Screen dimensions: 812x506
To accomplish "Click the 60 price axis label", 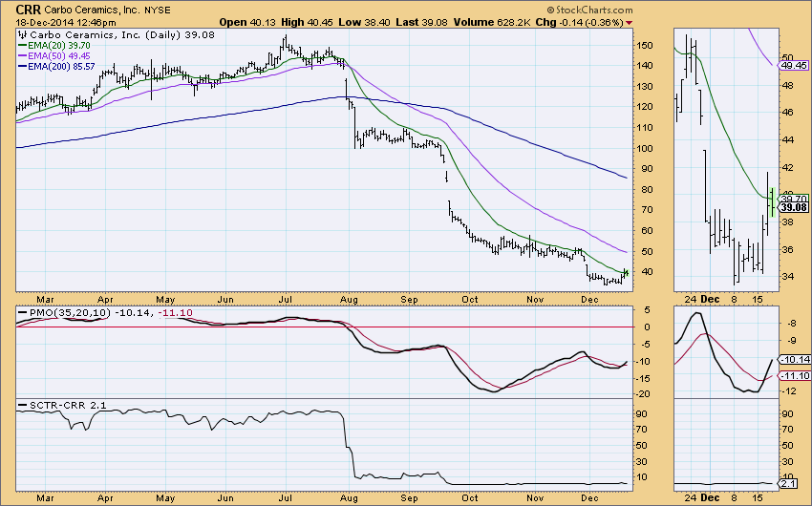I will click(x=648, y=231).
